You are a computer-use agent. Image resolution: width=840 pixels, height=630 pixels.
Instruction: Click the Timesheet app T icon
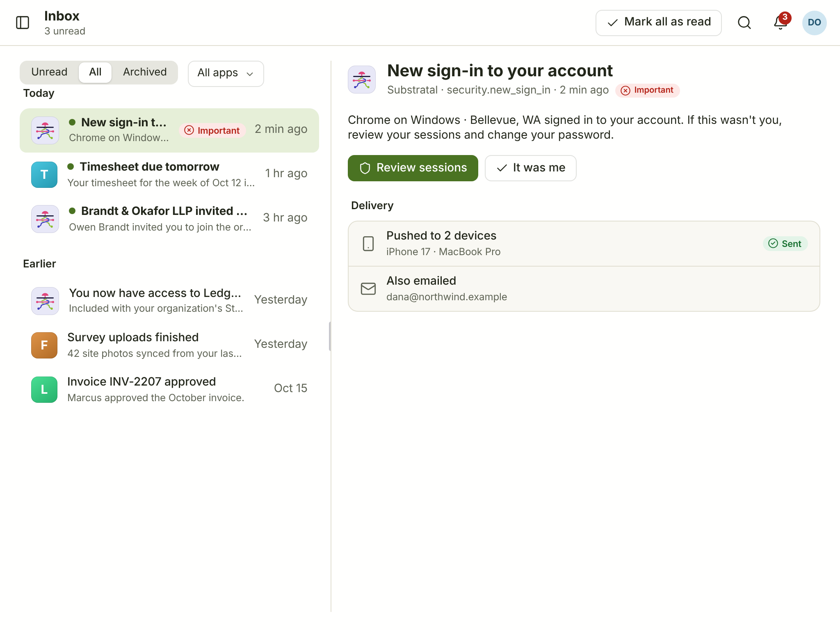pyautogui.click(x=44, y=175)
